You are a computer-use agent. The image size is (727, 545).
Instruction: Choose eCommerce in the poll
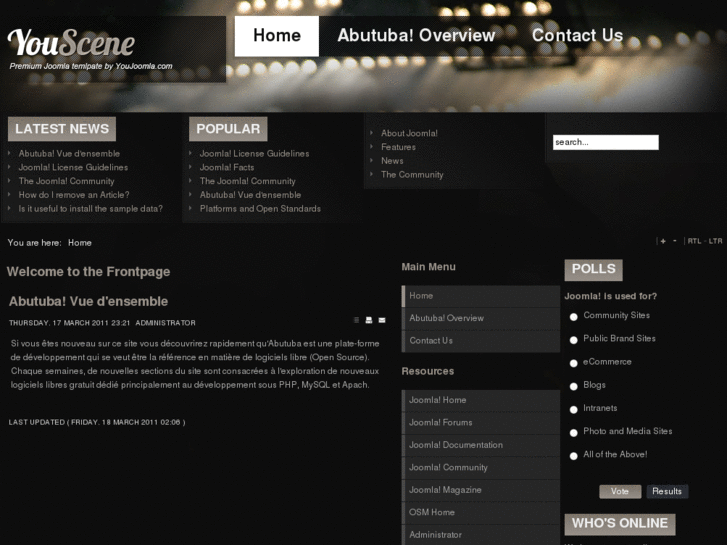click(x=574, y=363)
